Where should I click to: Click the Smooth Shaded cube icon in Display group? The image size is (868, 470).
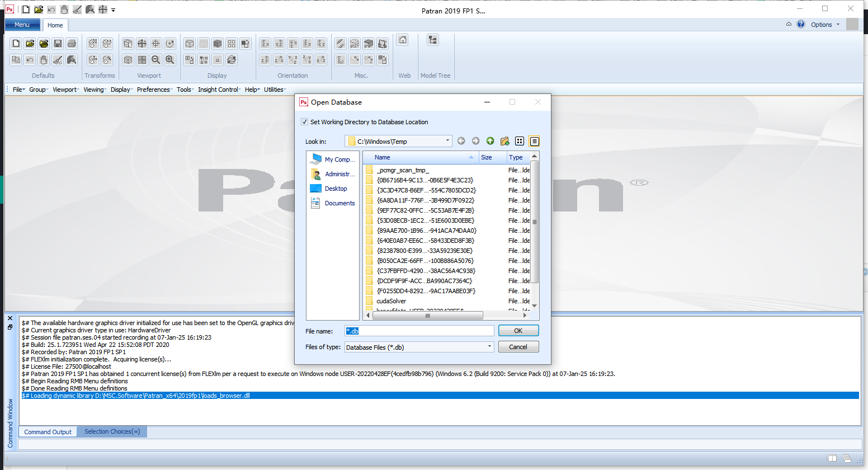[x=218, y=44]
